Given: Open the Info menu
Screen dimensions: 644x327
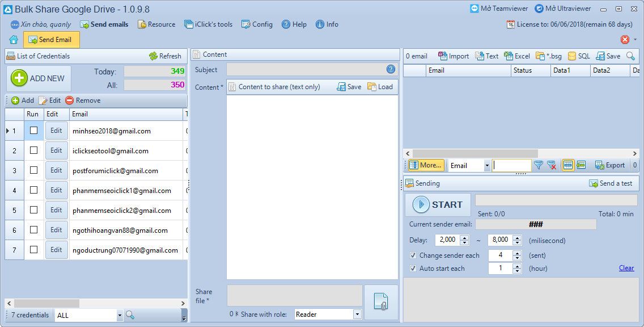Looking at the screenshot, I should pos(327,24).
